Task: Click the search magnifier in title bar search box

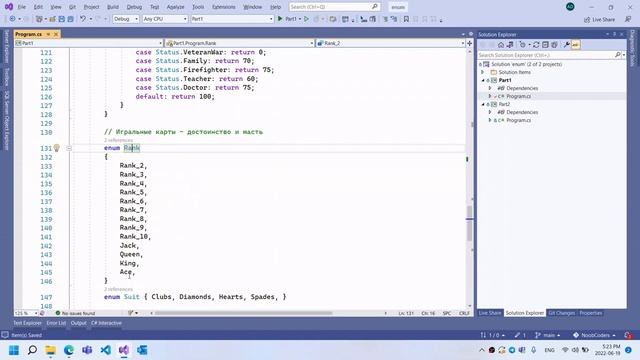Action: pos(375,7)
